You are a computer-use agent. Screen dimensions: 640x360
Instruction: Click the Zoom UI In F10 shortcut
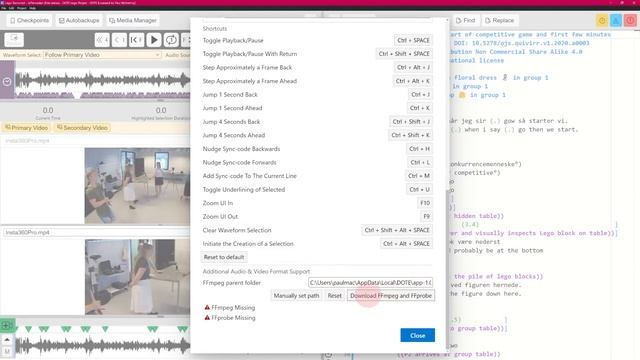pyautogui.click(x=424, y=203)
